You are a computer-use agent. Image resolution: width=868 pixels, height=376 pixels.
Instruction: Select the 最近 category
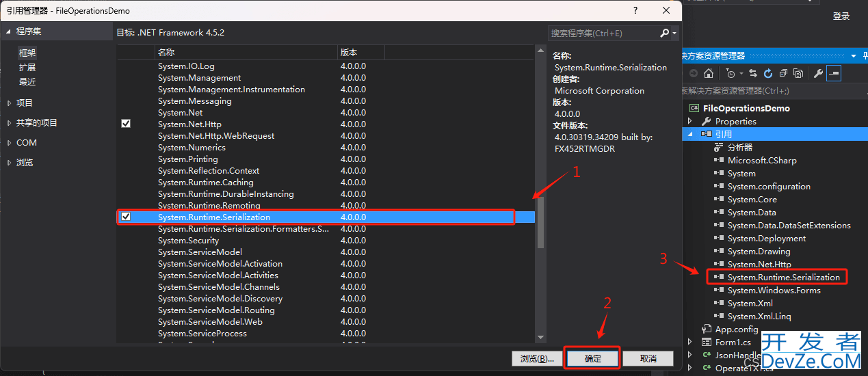[x=27, y=81]
